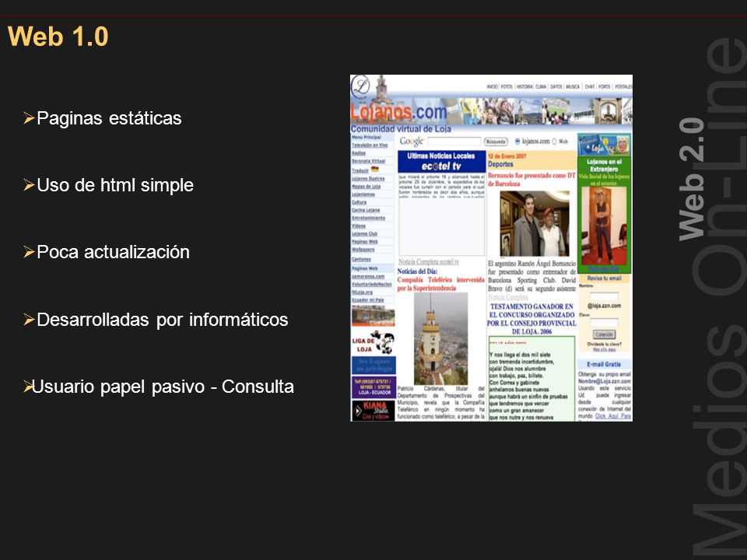The height and width of the screenshot is (560, 747).
Task: Click the Paginas estáticas bullet text
Action: (x=109, y=118)
